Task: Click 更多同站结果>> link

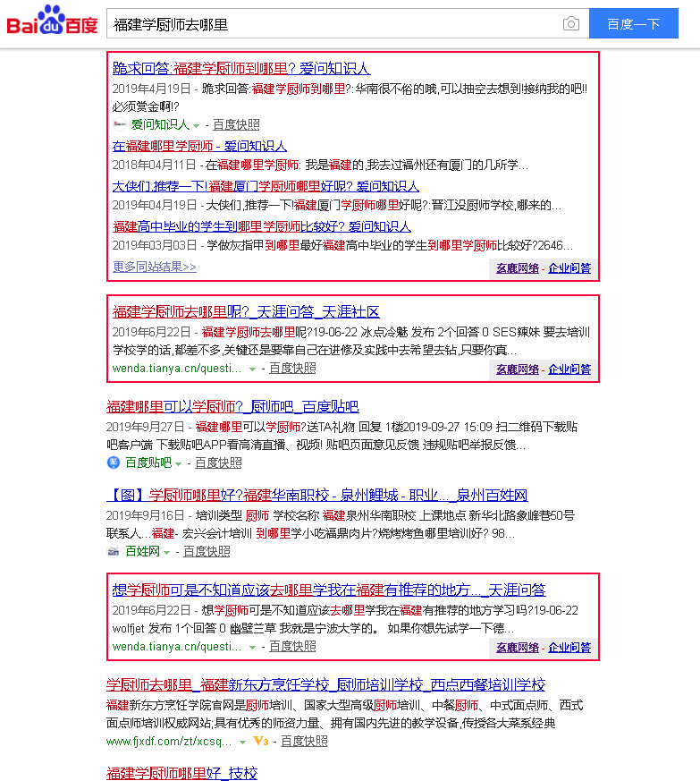Action: pos(155,267)
